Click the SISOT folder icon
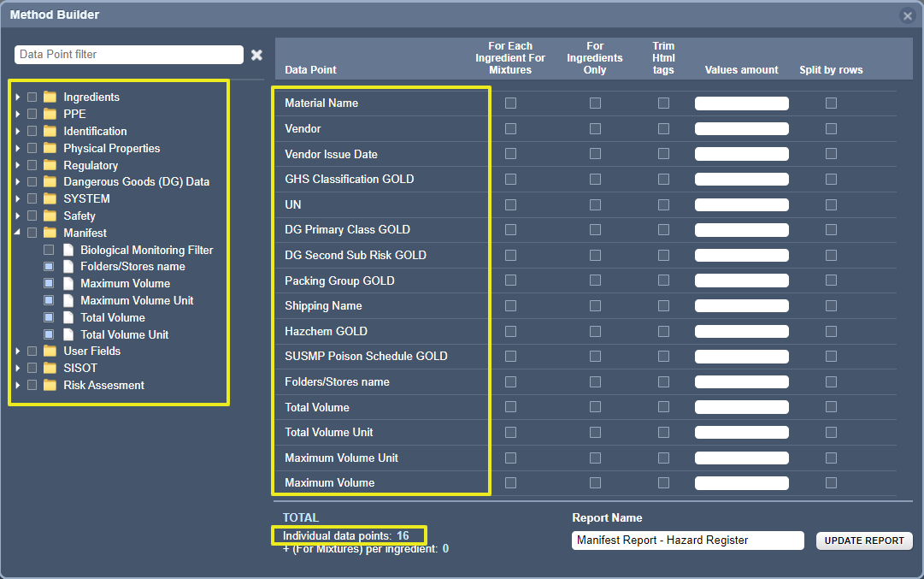The width and height of the screenshot is (924, 579). (x=52, y=368)
